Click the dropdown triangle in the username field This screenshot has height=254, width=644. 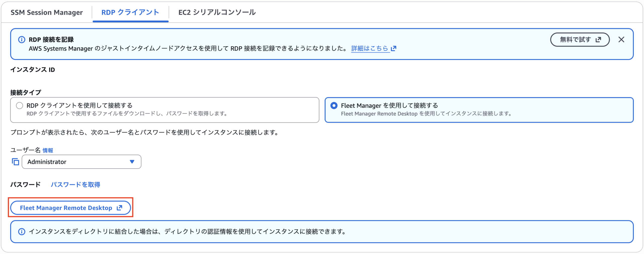coord(132,162)
